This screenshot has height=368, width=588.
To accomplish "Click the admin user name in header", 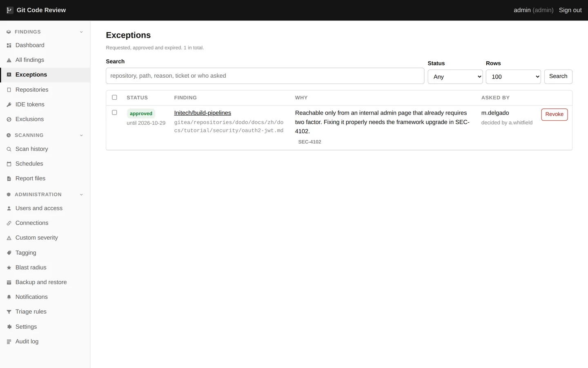I will [522, 10].
